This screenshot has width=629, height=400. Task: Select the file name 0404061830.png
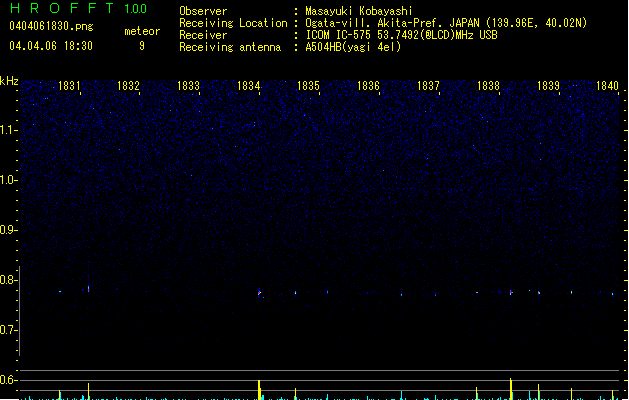click(51, 26)
